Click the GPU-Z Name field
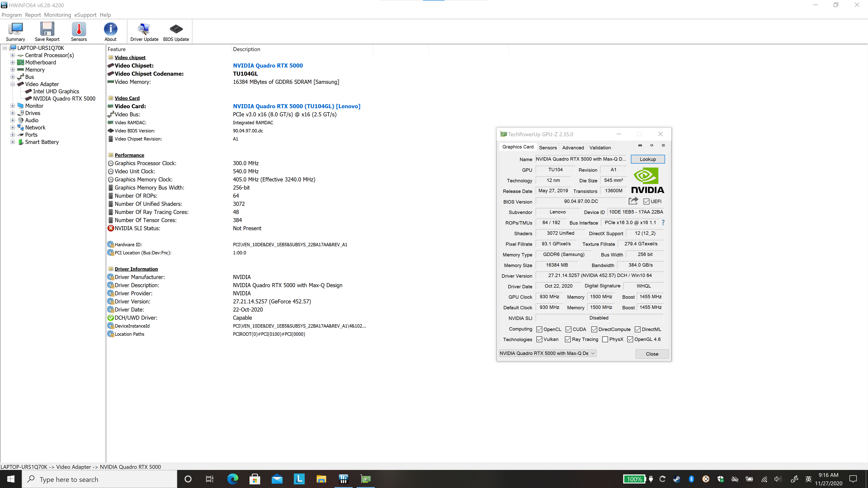868x488 pixels. 581,159
